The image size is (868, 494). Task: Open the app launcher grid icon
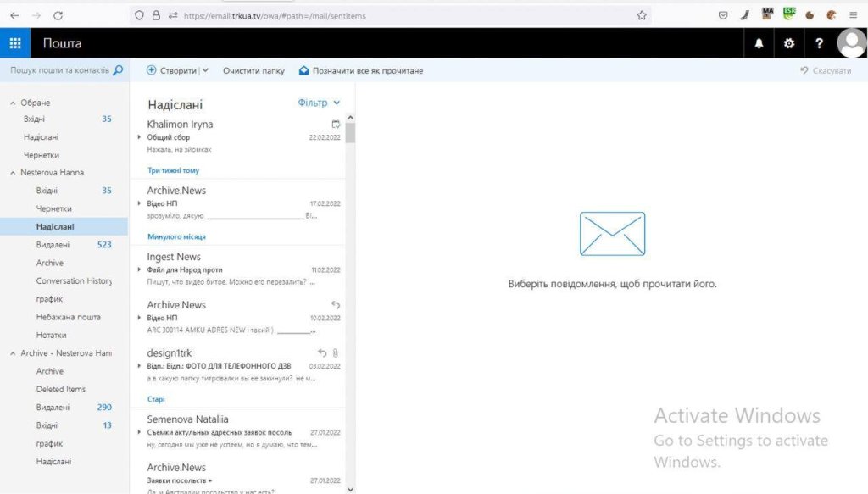coord(15,43)
